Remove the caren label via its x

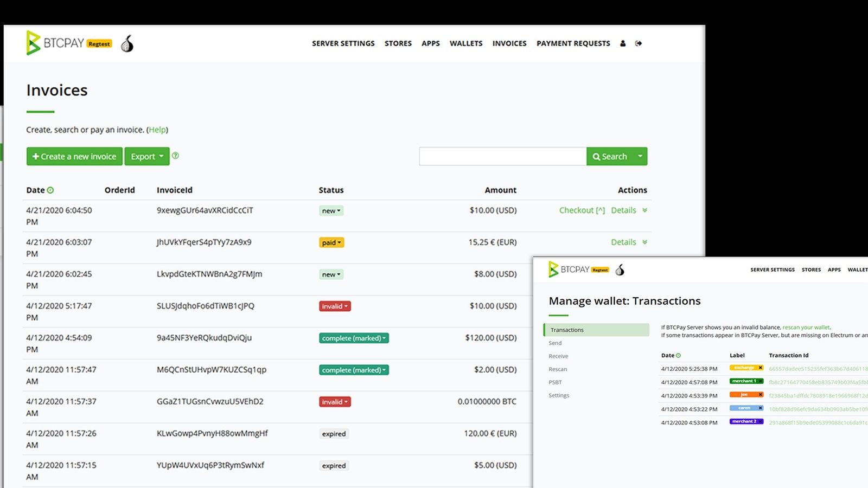[760, 408]
